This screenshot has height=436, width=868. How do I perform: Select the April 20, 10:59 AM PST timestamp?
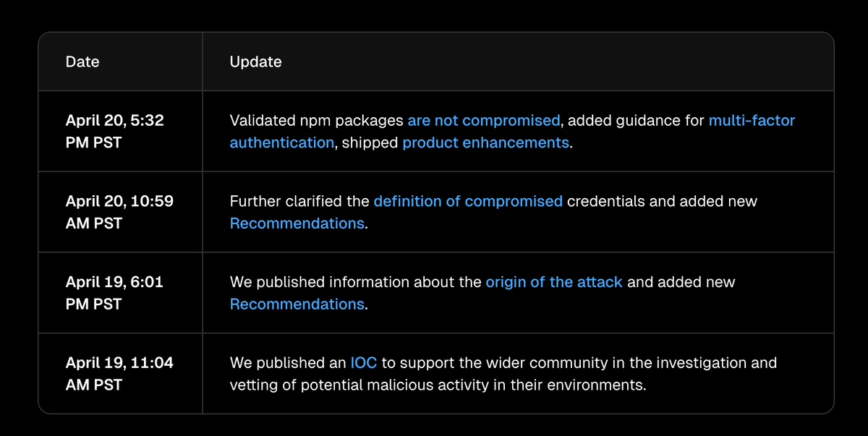click(119, 212)
